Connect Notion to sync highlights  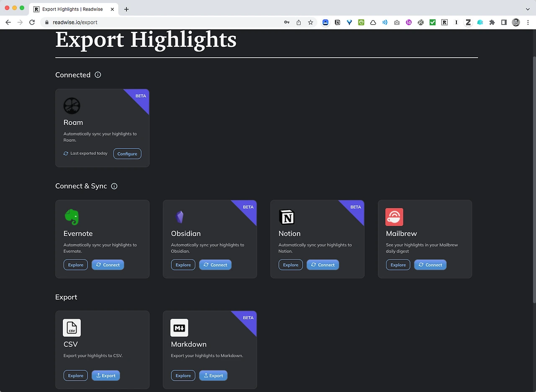[323, 265]
